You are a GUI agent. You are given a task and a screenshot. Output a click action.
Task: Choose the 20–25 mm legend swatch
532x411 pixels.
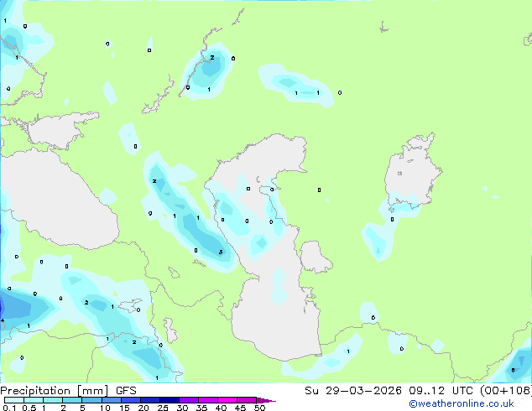149,400
